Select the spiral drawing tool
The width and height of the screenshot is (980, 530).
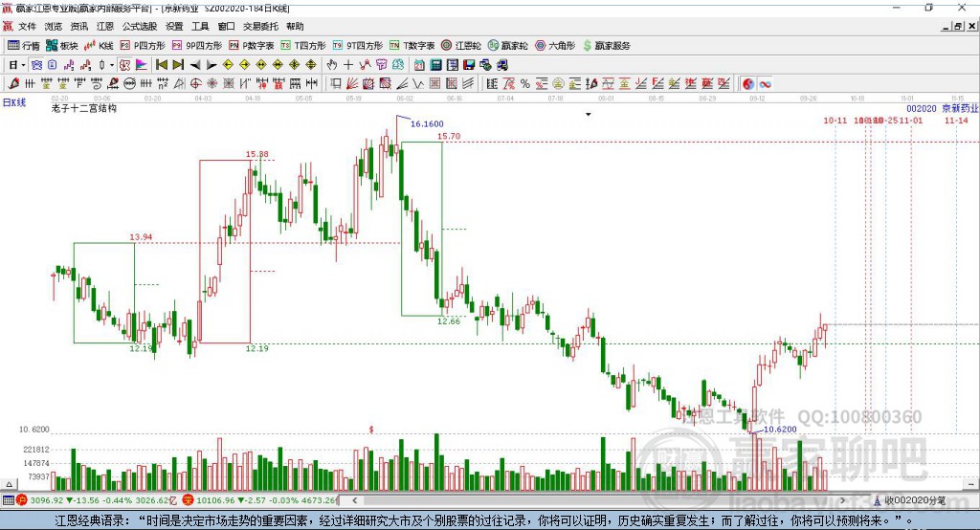tap(97, 84)
